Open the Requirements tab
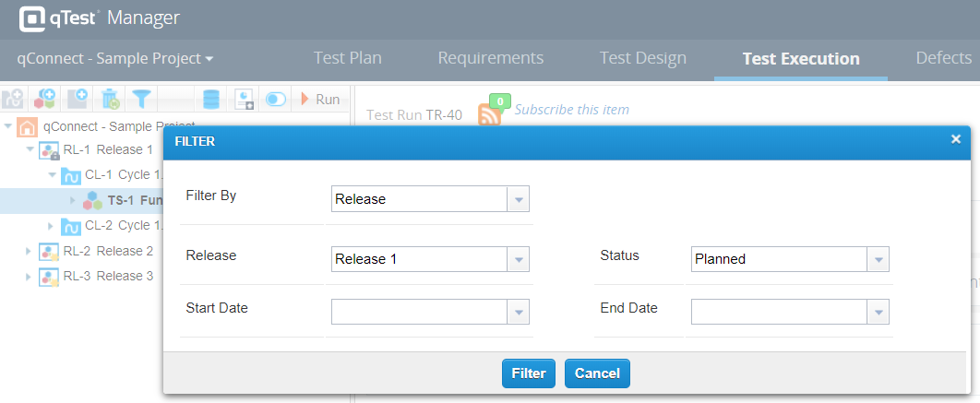 pyautogui.click(x=490, y=58)
